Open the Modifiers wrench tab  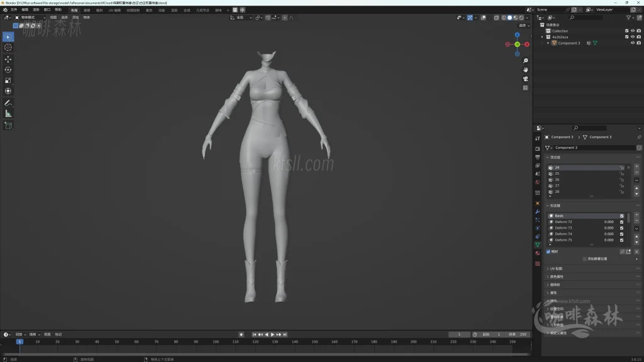click(537, 212)
